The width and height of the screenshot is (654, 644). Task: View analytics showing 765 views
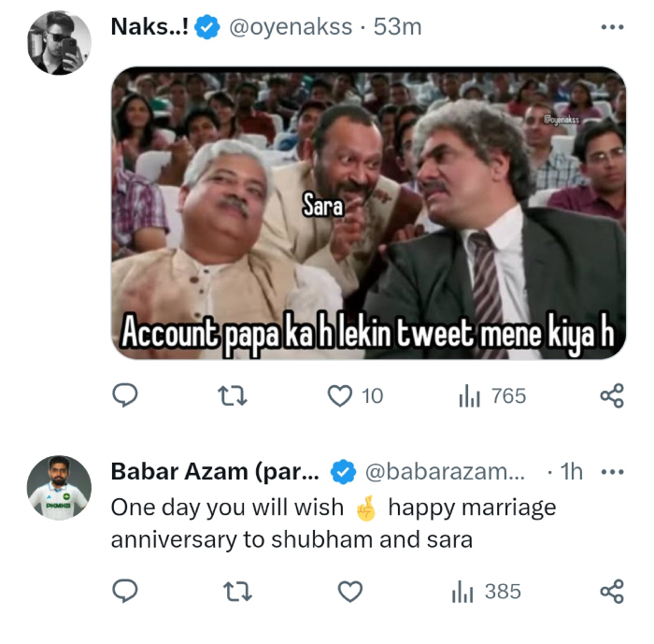point(492,396)
